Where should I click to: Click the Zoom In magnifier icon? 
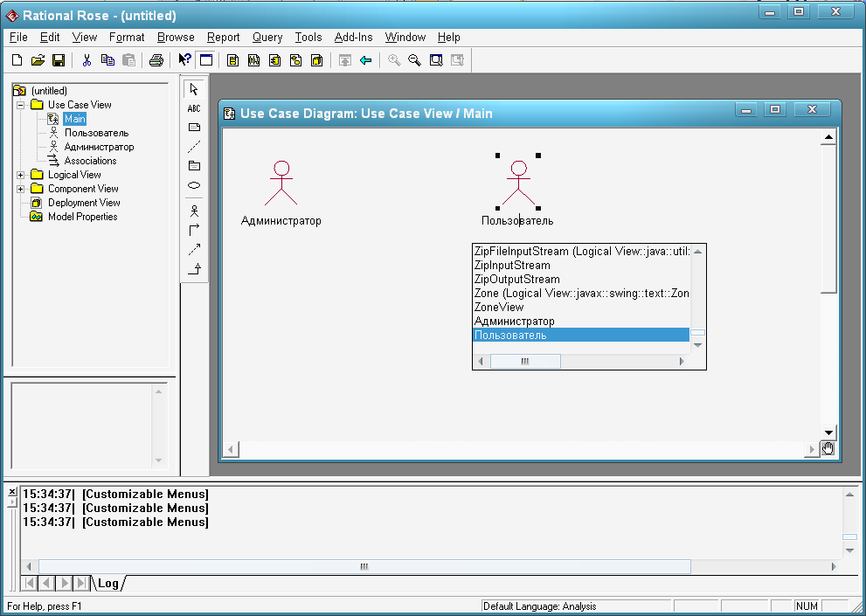(x=394, y=60)
